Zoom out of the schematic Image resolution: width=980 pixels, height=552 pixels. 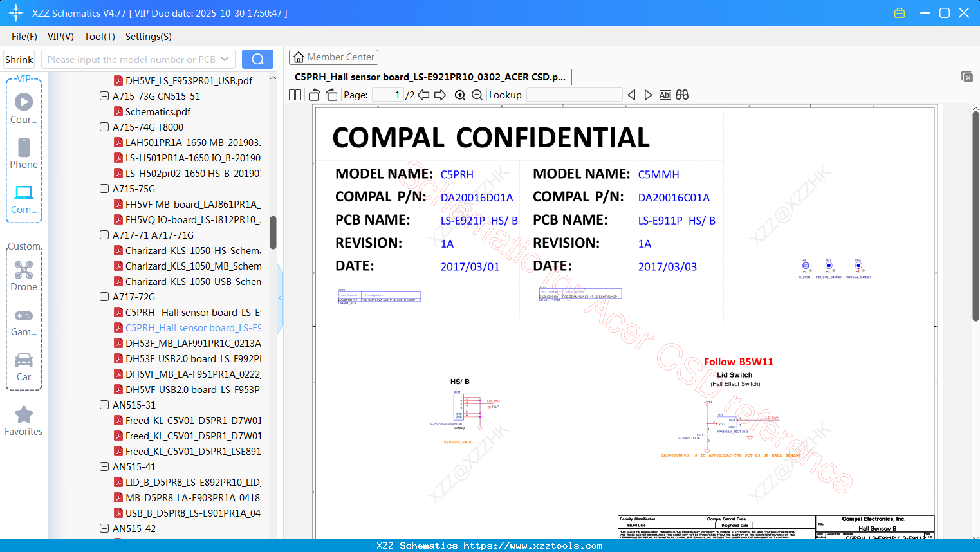[x=477, y=95]
